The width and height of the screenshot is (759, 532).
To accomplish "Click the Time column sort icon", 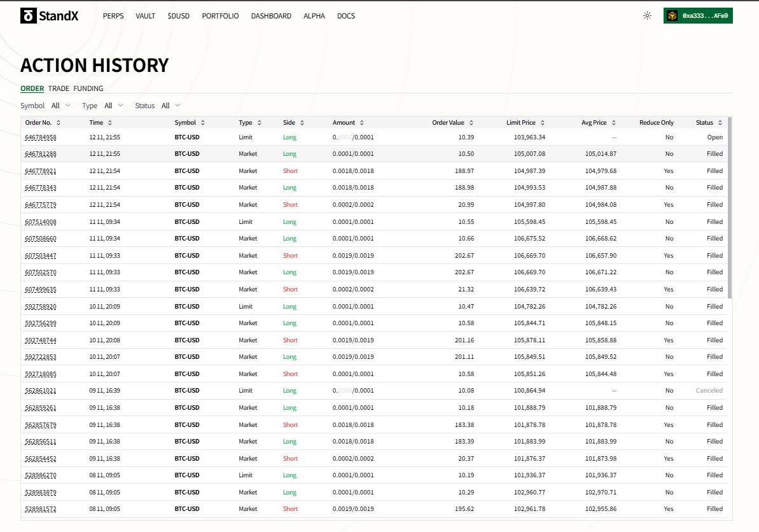I will point(110,122).
